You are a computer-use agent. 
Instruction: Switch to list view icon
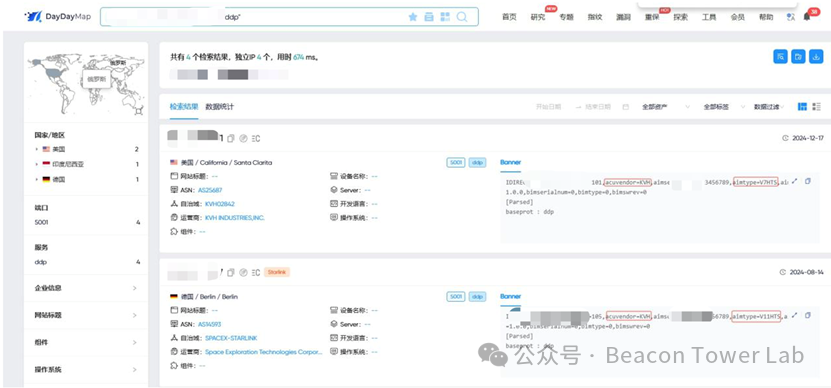[817, 107]
